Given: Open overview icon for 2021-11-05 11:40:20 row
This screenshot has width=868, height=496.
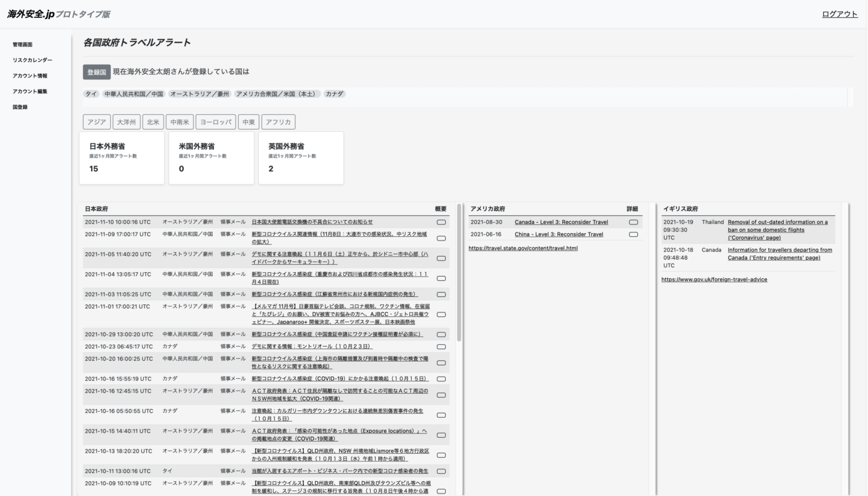Looking at the screenshot, I should [x=441, y=258].
